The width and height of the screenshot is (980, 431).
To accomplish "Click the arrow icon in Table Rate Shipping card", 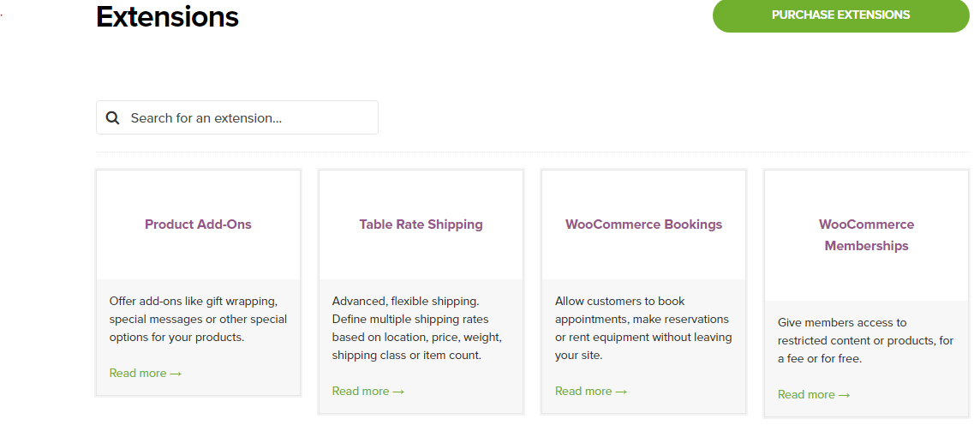I will pyautogui.click(x=398, y=392).
